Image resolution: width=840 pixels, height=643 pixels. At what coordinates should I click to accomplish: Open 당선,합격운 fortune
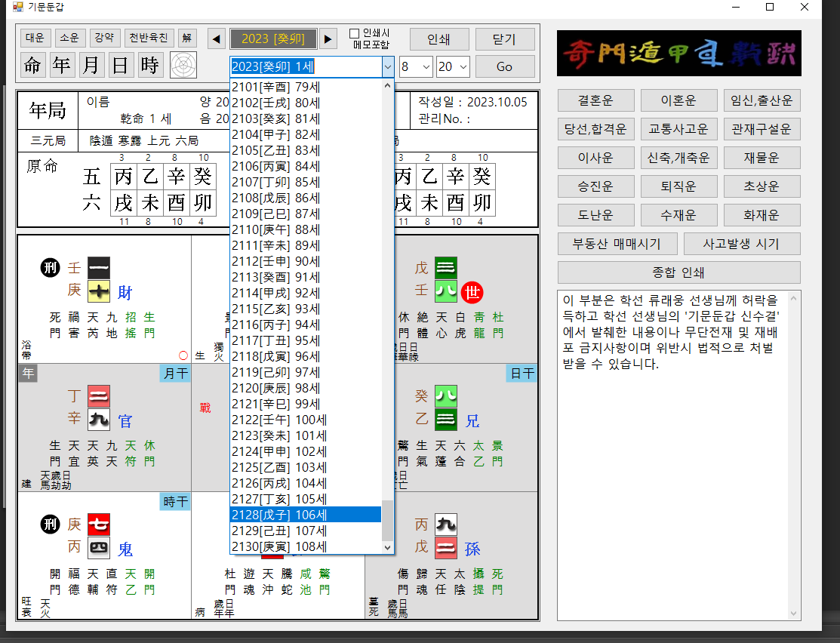tap(595, 129)
